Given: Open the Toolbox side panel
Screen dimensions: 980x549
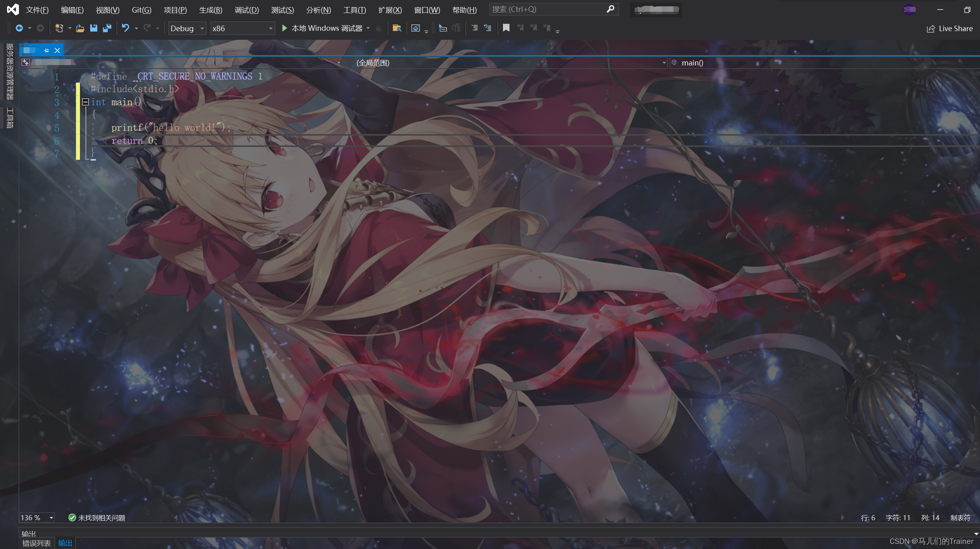Looking at the screenshot, I should pos(10,118).
